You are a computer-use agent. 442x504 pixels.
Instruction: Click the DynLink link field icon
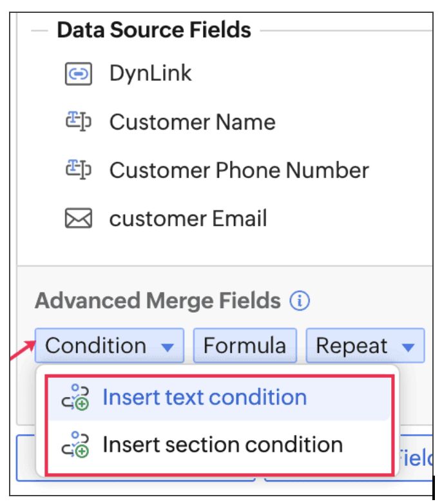pos(79,74)
